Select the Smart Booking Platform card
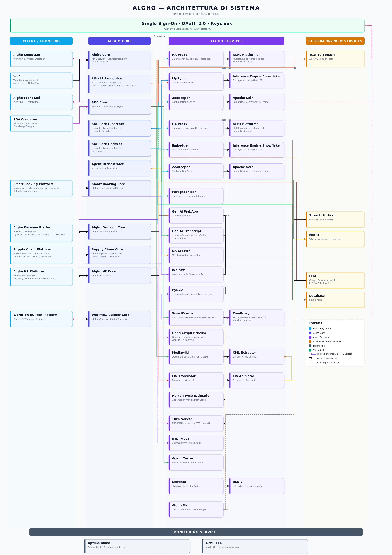392x555 pixels. tap(41, 188)
